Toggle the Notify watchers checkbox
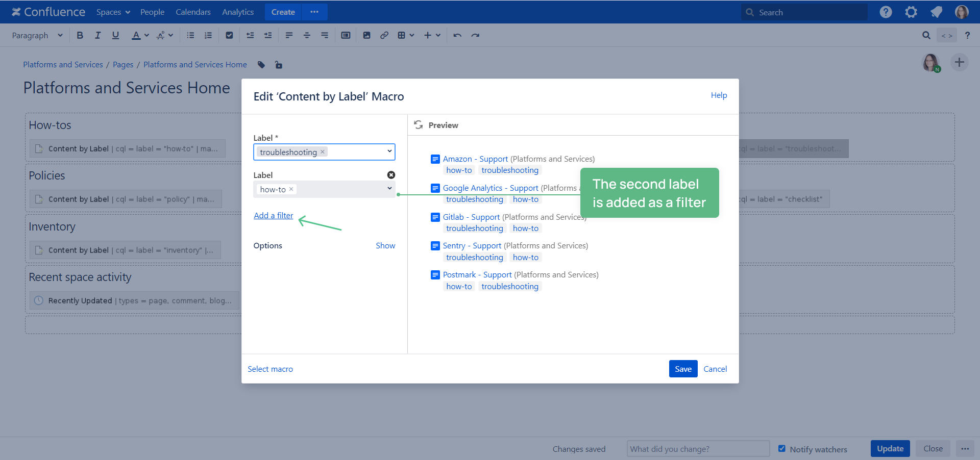This screenshot has height=460, width=980. (x=782, y=449)
